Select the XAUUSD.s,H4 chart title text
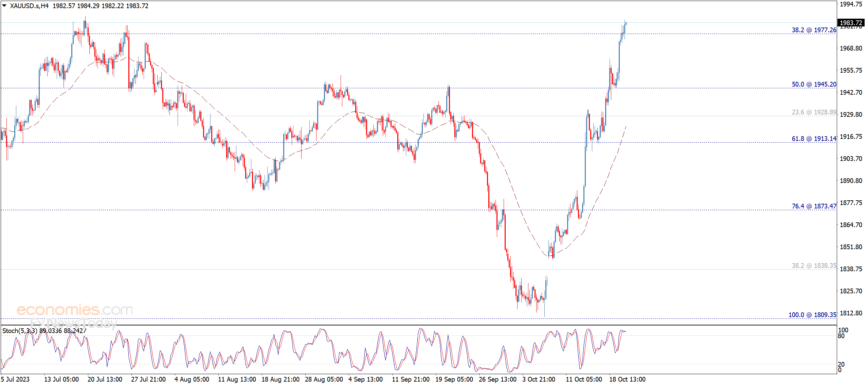The height and width of the screenshot is (385, 868). click(x=29, y=6)
